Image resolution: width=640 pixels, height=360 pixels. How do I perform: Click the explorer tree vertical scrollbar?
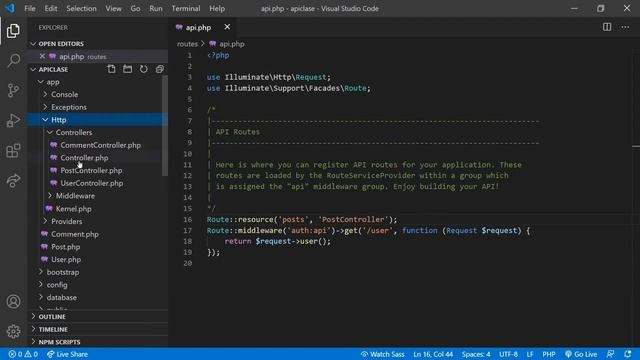coord(165,126)
